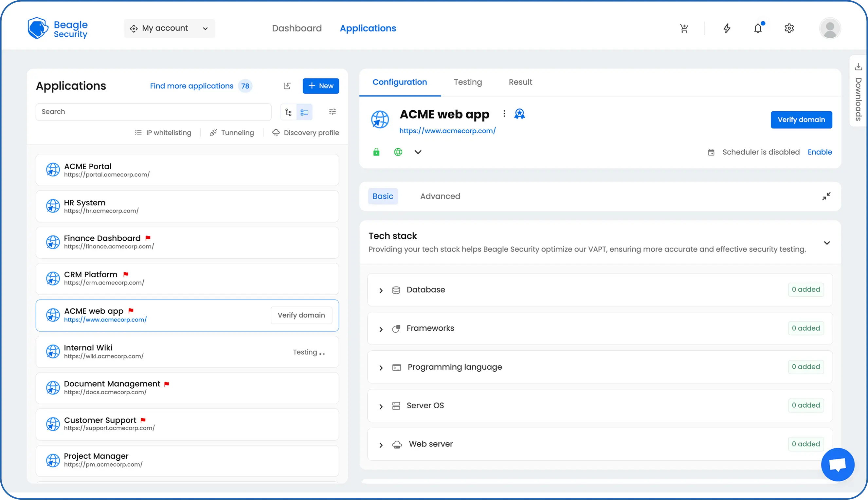Open the My account dropdown
The height and width of the screenshot is (500, 868).
click(x=170, y=28)
